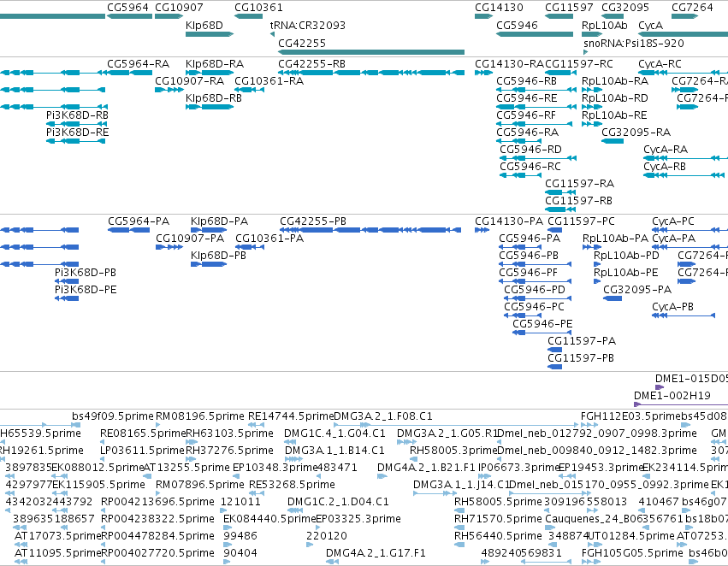Click the CG11597-RC transcript label
The image size is (728, 566).
[579, 63]
